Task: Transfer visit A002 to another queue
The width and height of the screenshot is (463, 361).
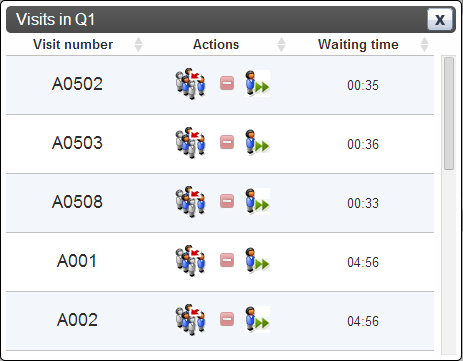Action: tap(190, 320)
